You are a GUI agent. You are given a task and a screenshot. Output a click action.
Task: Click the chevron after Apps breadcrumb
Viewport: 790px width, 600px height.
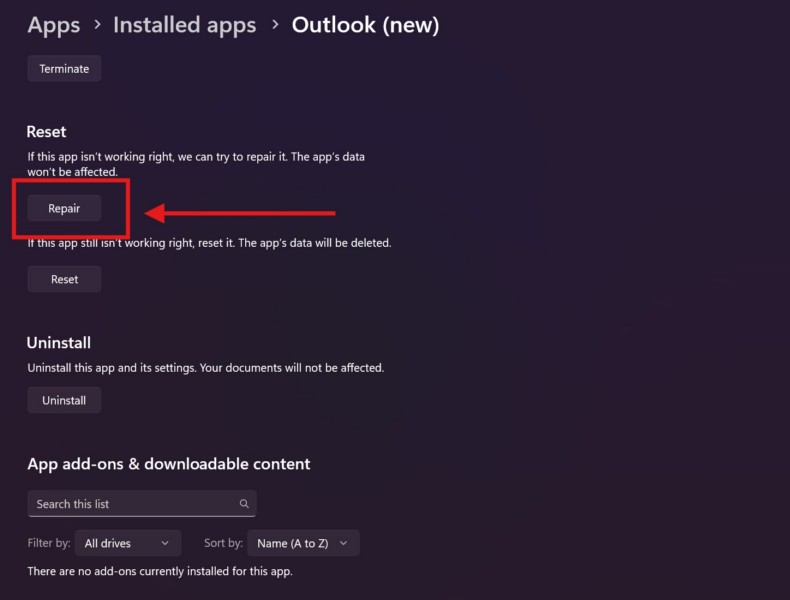tap(96, 26)
